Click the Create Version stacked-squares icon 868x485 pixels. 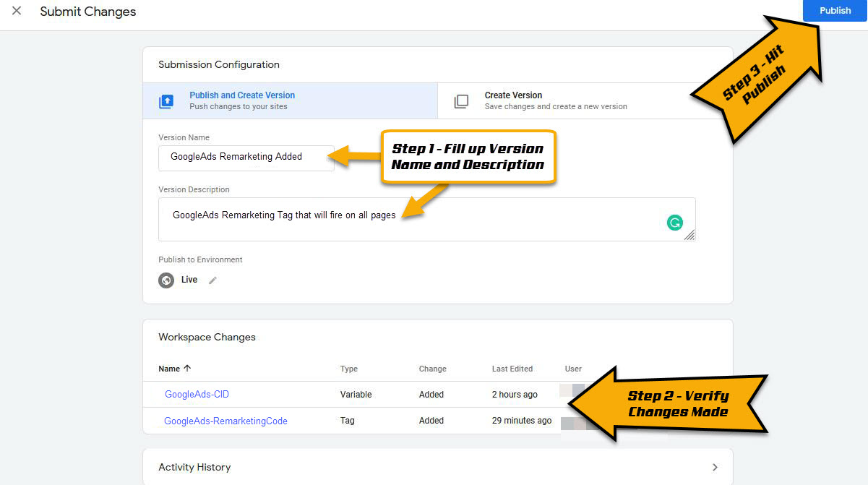(461, 101)
